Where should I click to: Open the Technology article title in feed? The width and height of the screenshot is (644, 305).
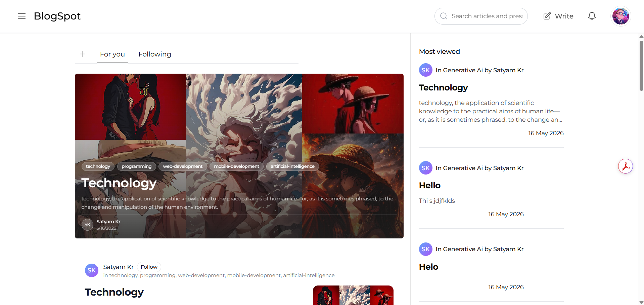point(114,292)
